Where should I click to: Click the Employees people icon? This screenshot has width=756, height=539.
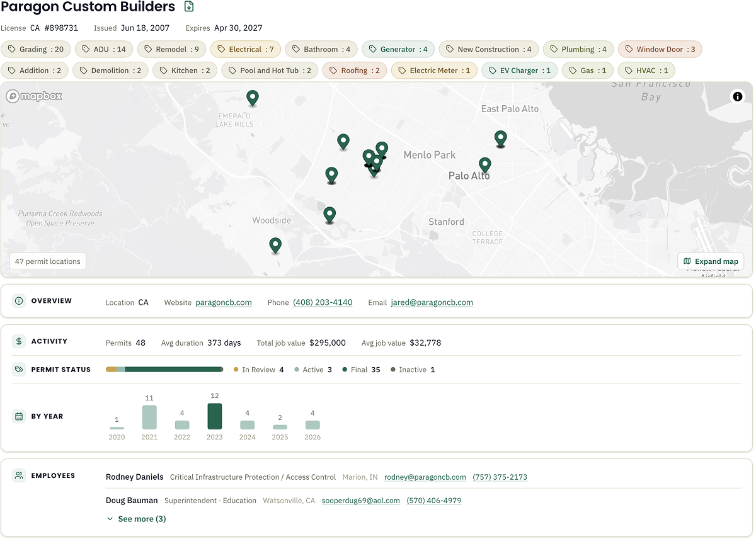[19, 475]
